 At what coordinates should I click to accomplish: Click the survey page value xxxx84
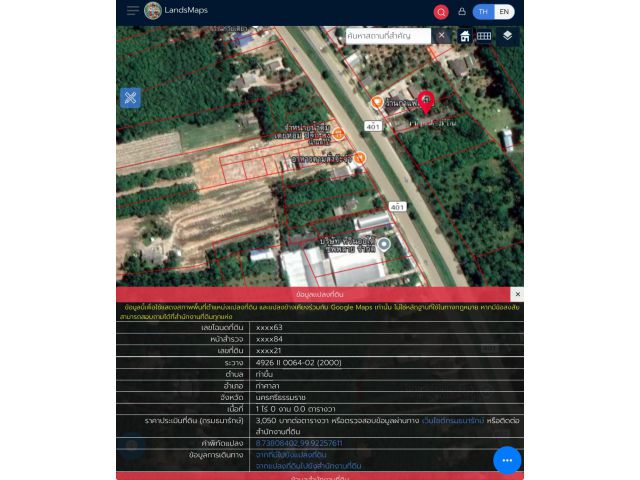(269, 339)
